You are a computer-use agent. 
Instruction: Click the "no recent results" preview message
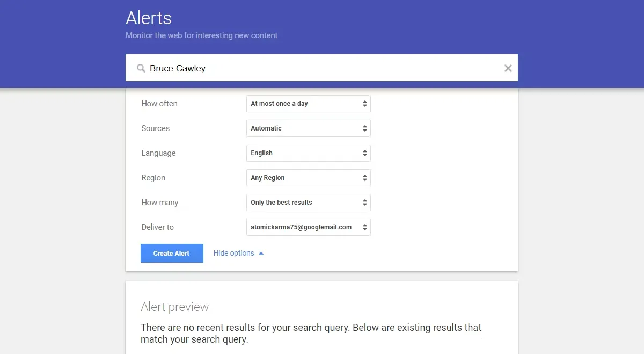click(x=311, y=333)
